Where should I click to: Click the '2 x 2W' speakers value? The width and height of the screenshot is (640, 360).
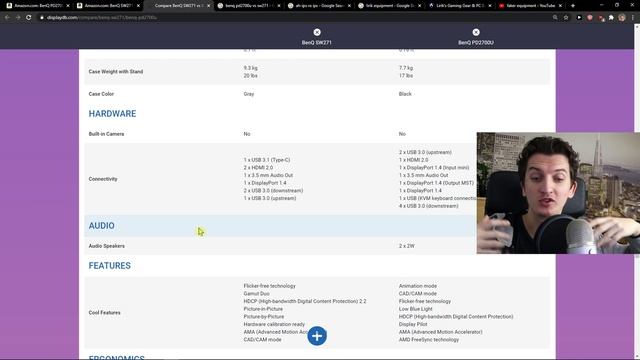407,246
